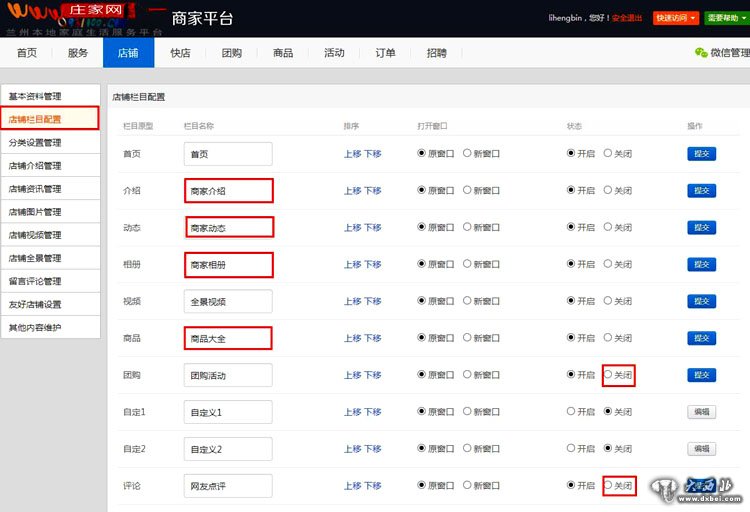Open the 快速访问 dropdown
Image resolution: width=750 pixels, height=512 pixels.
tap(676, 18)
